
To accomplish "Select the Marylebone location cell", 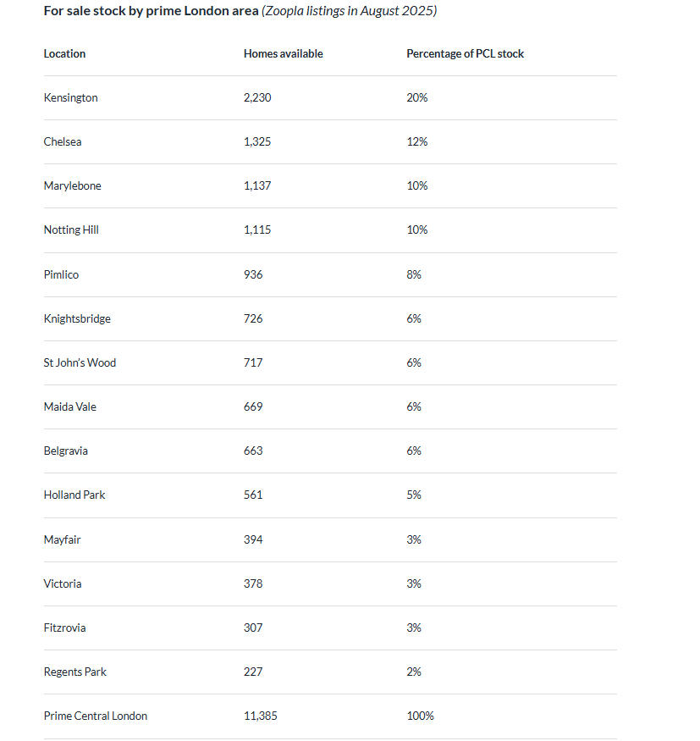I will (x=72, y=185).
